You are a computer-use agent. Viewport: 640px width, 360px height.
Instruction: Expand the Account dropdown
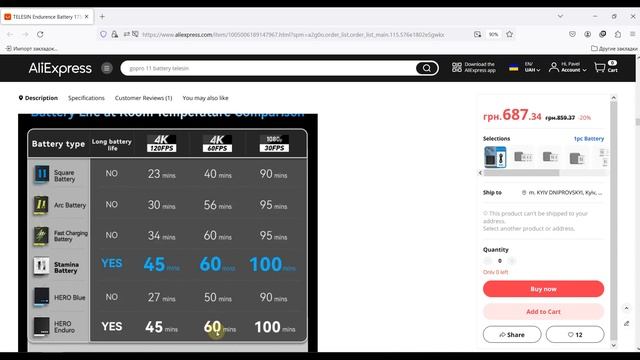573,67
